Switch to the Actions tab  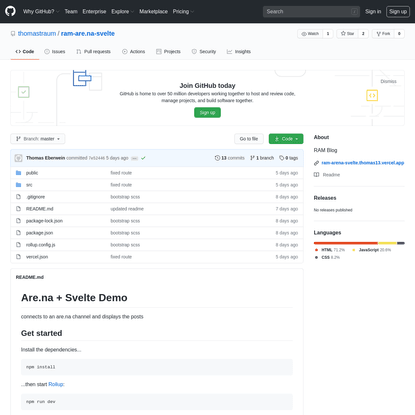coord(133,52)
